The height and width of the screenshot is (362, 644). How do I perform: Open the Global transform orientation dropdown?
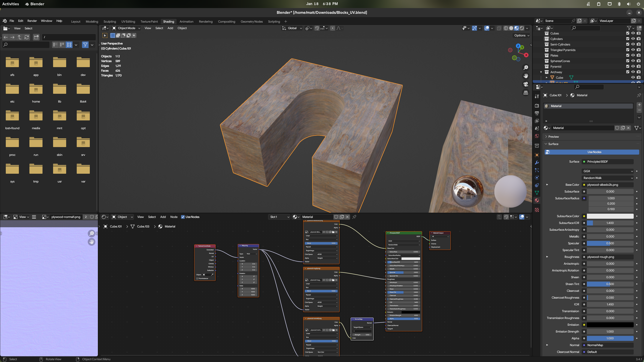(x=292, y=28)
